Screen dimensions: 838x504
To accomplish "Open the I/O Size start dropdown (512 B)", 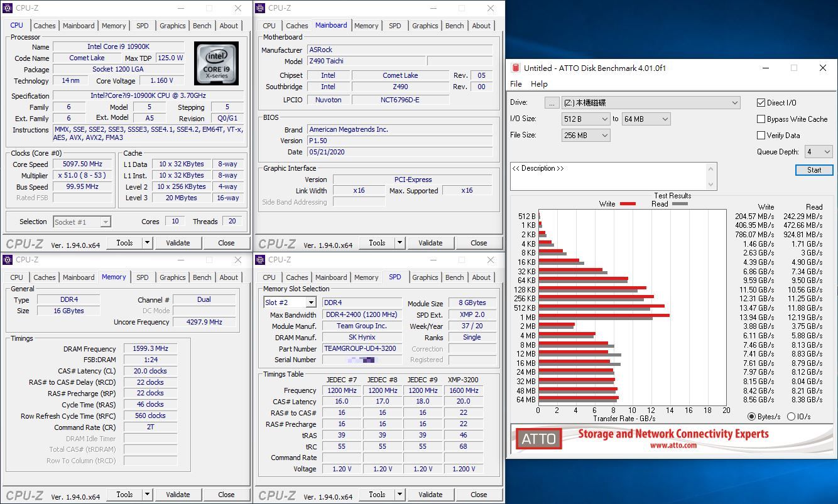I will pos(585,119).
